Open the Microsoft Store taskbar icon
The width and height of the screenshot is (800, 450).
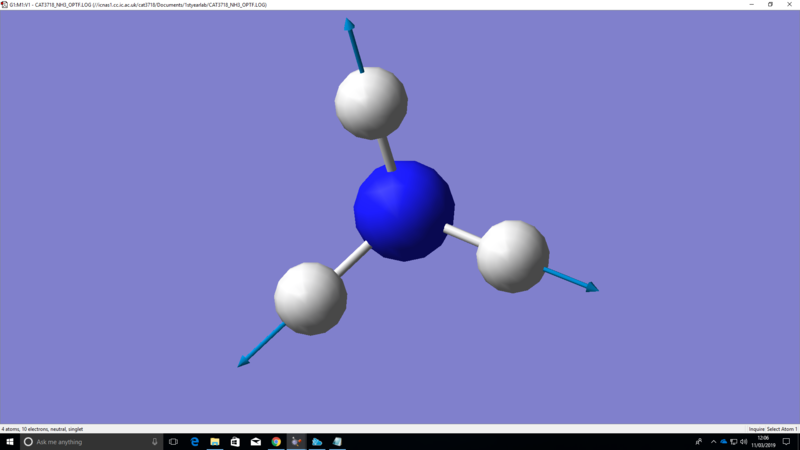(235, 442)
